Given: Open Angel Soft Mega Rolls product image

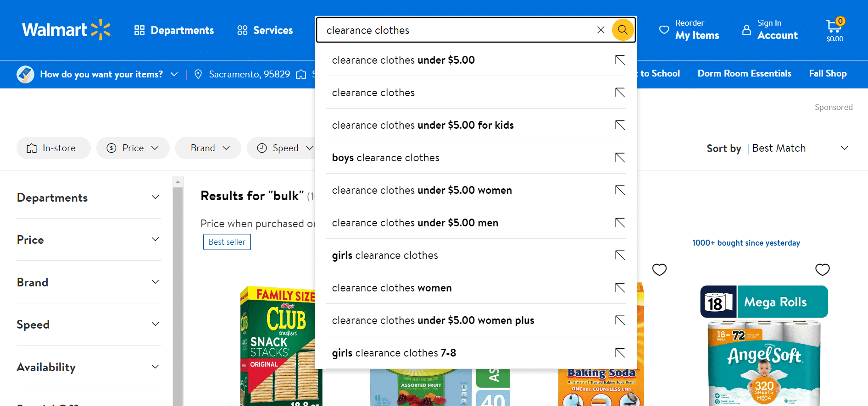Looking at the screenshot, I should [x=764, y=346].
